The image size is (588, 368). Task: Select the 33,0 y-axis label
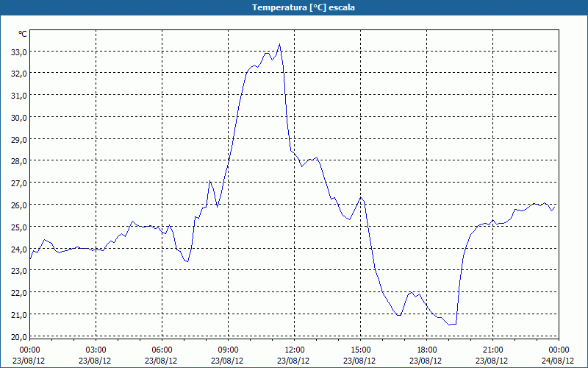(19, 52)
